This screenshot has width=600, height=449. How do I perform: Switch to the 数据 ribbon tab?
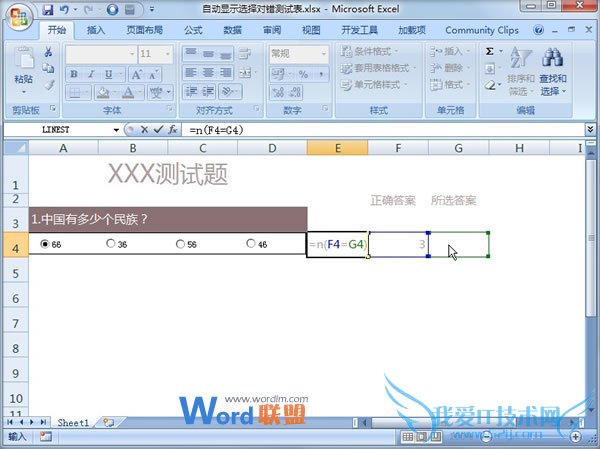point(232,30)
